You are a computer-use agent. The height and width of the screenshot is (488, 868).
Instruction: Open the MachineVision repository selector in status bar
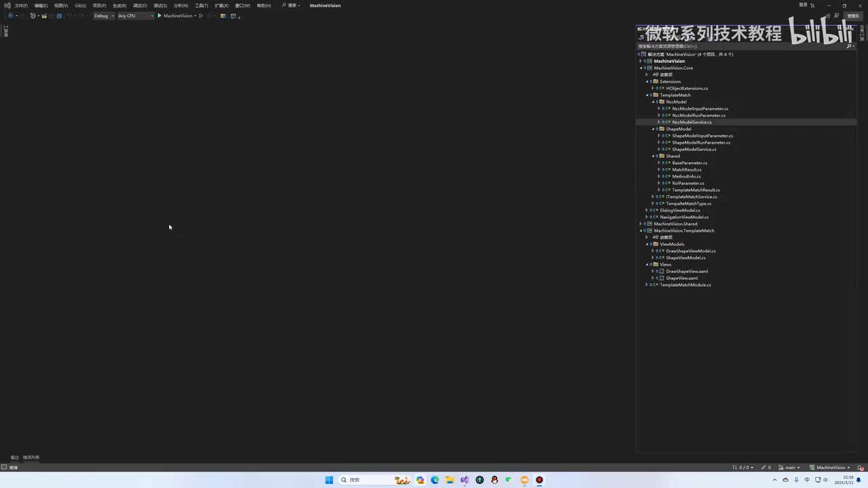[830, 468]
